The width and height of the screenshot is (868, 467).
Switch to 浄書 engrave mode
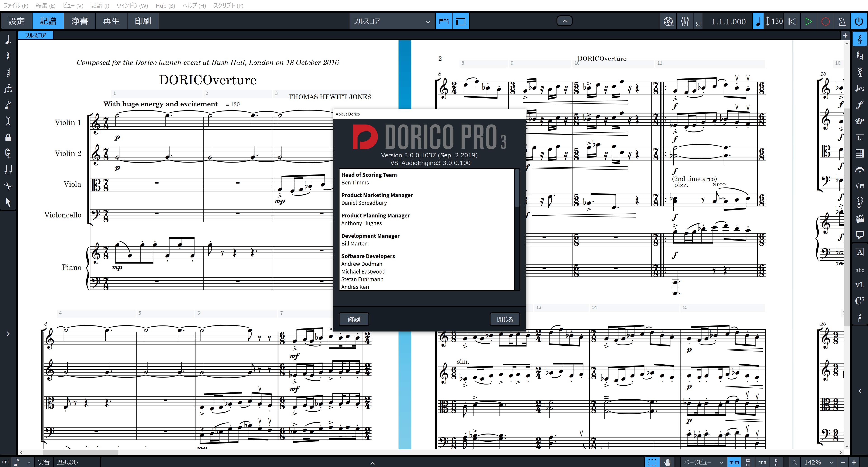80,21
